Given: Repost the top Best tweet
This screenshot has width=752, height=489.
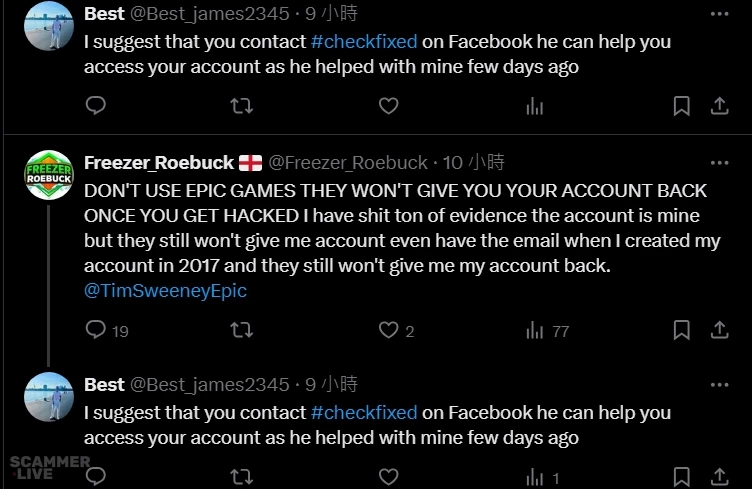Looking at the screenshot, I should (x=241, y=105).
